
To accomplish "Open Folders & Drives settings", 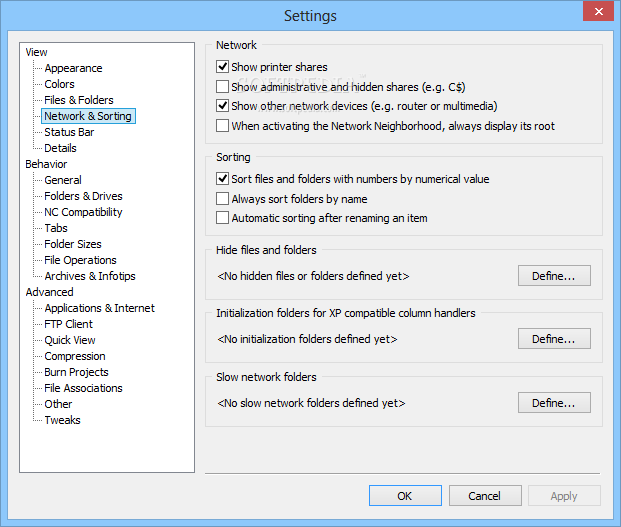I will click(x=84, y=196).
